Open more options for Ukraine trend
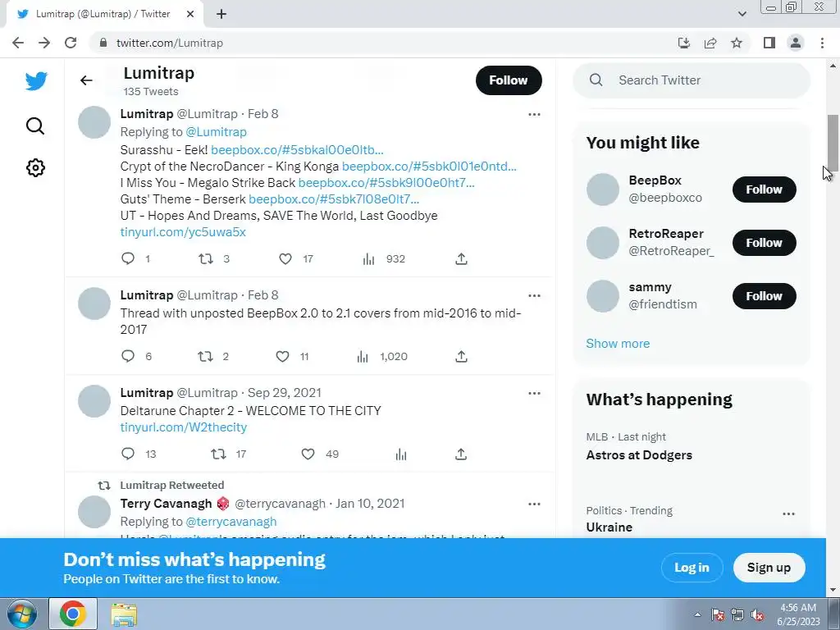This screenshot has width=840, height=630. [x=788, y=514]
